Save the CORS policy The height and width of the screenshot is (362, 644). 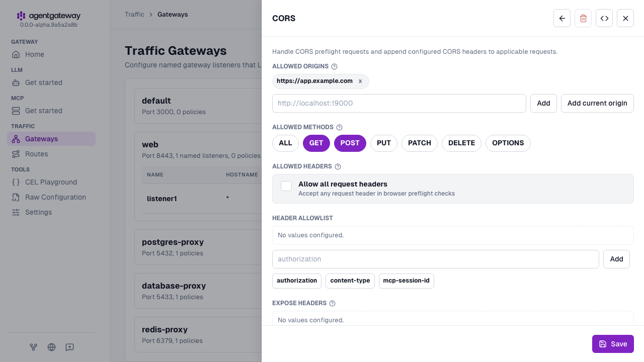(x=613, y=344)
